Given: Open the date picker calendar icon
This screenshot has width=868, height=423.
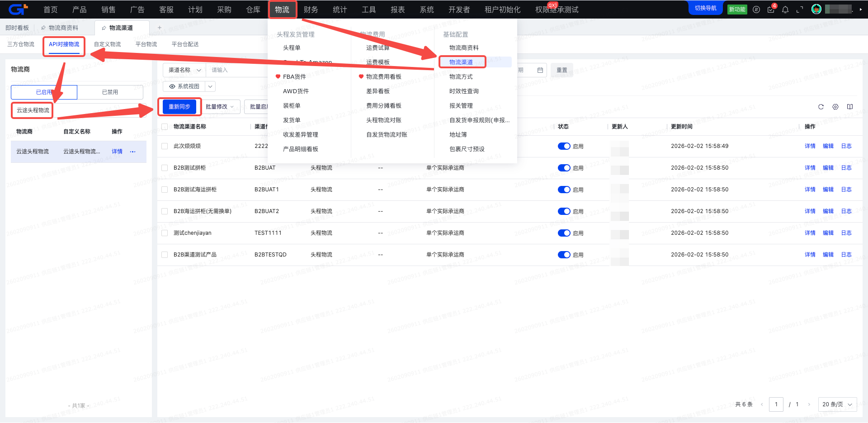Looking at the screenshot, I should [540, 70].
